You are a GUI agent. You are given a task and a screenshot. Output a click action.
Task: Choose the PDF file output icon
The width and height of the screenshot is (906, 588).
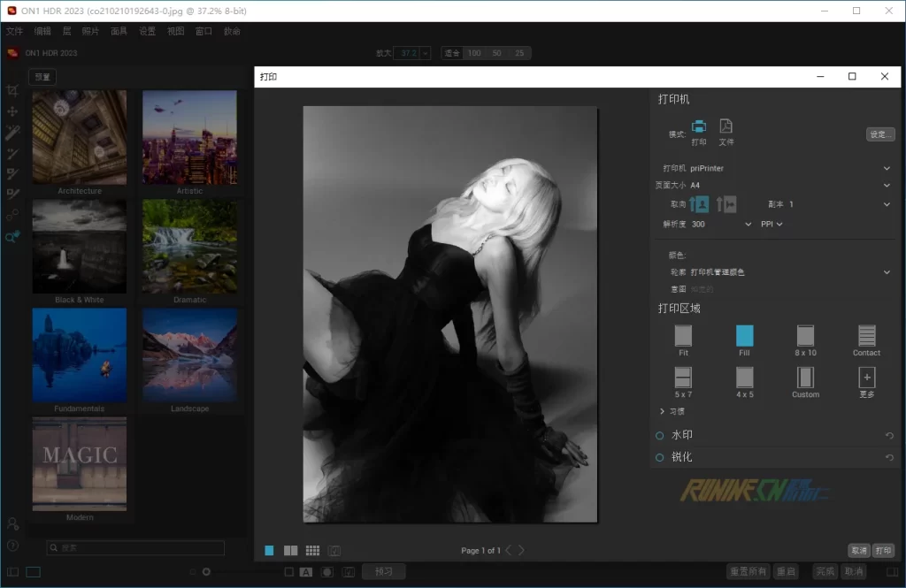coord(726,126)
